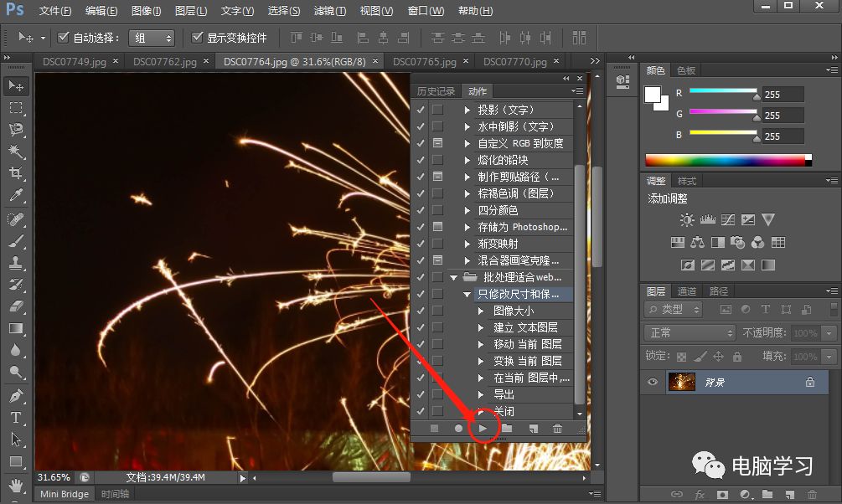This screenshot has height=504, width=842.
Task: Expand the 棕褐色调（图层） action
Action: coord(467,193)
